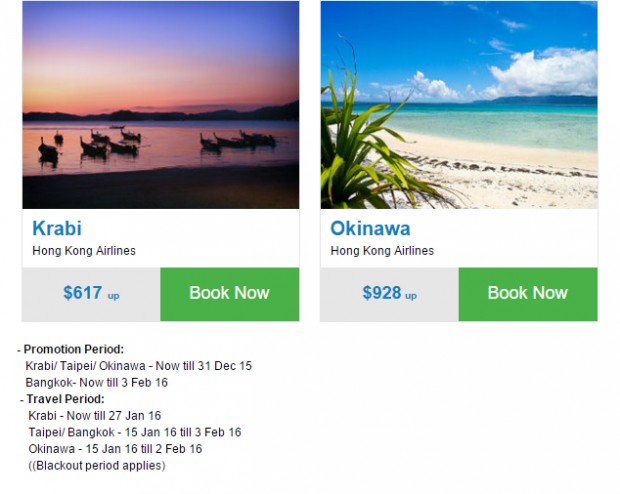Click the boats in Krabi photo

click(x=157, y=144)
